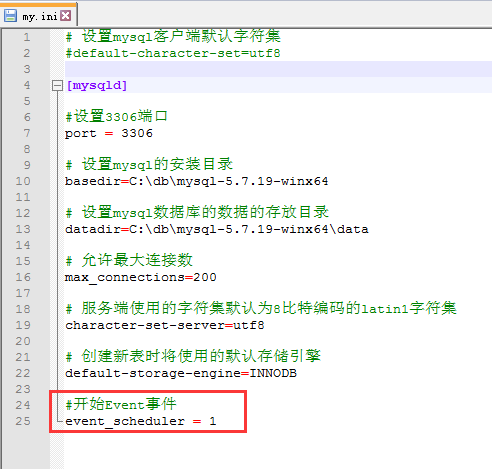Click the 'event_scheduler = 1' line

click(x=141, y=421)
